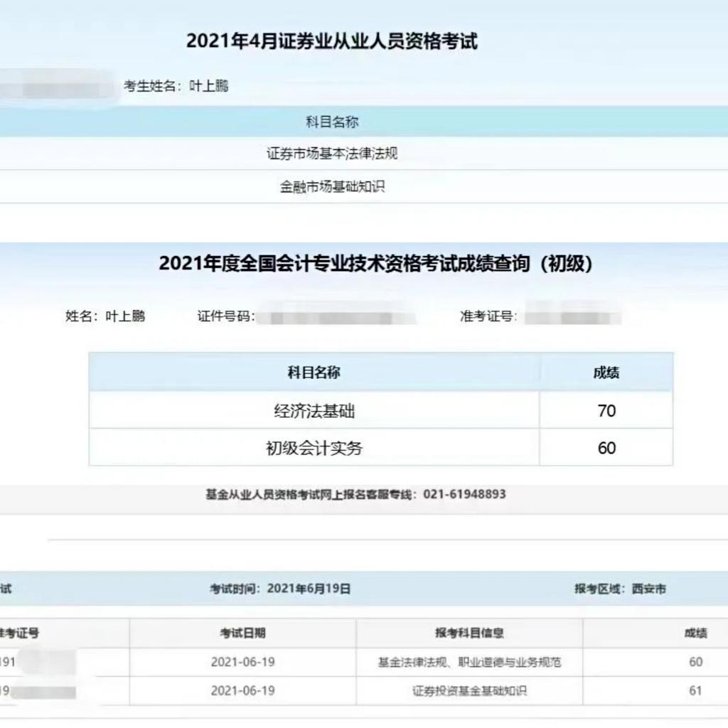This screenshot has height=728, width=728.
Task: Click the 证券市场基本法律法规 subject row
Action: (332, 154)
